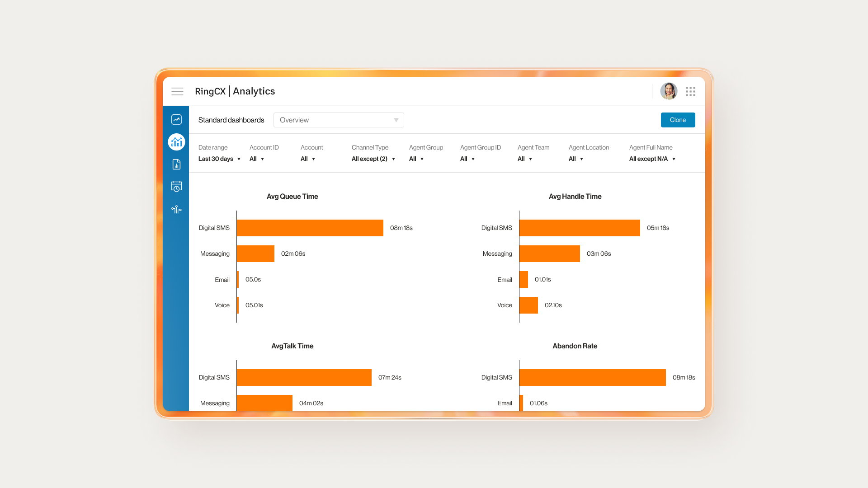Click the user profile avatar
Viewport: 868px width, 488px height.
668,91
